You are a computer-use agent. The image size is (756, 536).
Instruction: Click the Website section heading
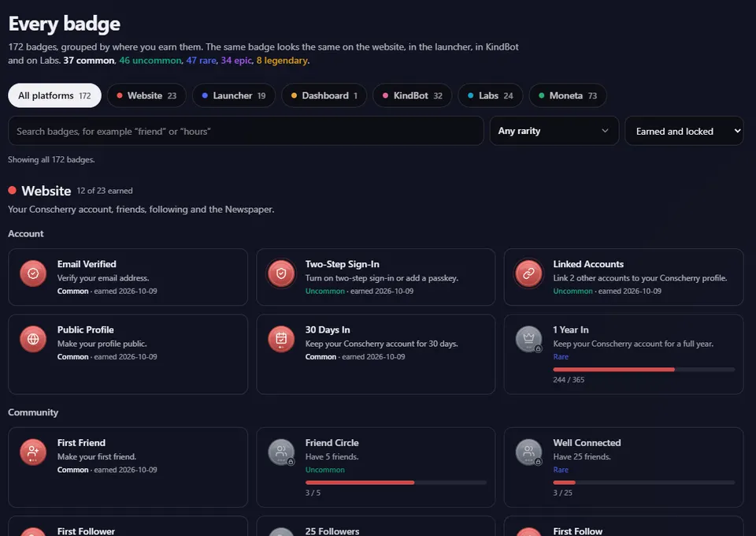pyautogui.click(x=46, y=191)
